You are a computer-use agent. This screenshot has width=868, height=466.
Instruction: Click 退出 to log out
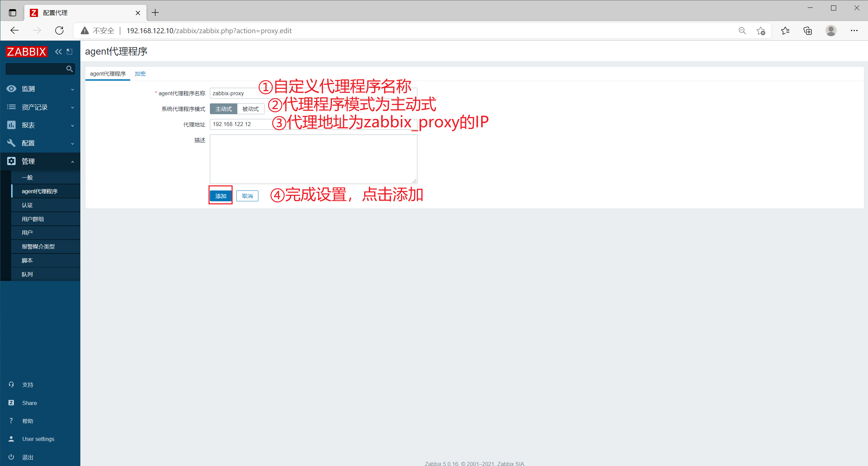click(x=28, y=457)
